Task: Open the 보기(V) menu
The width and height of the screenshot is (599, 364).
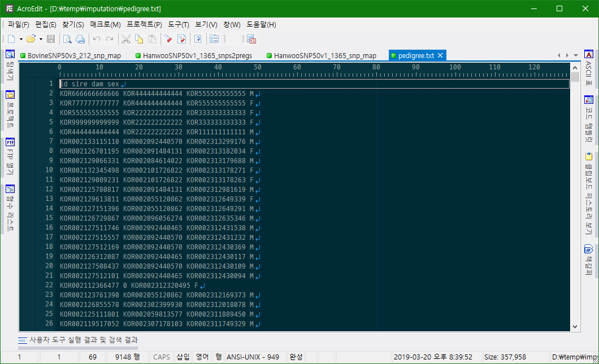Action: point(206,25)
